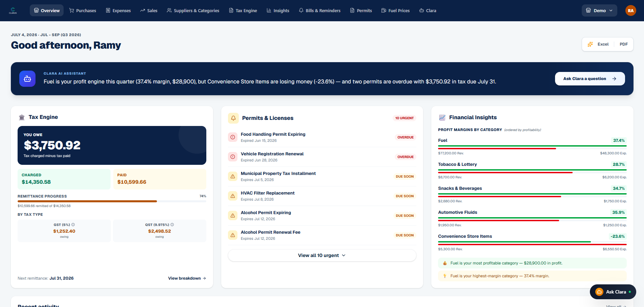
Task: Open Insights in navigation bar
Action: 278,10
